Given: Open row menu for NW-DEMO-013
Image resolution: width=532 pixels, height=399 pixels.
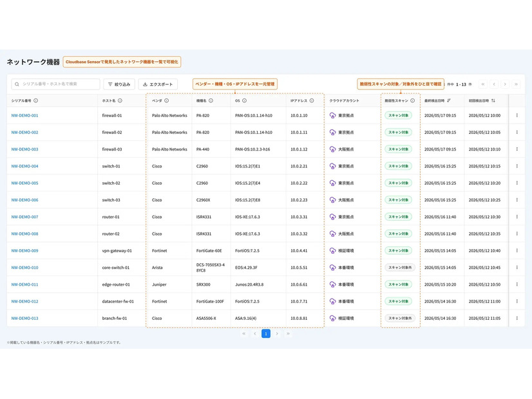Looking at the screenshot, I should click(517, 319).
